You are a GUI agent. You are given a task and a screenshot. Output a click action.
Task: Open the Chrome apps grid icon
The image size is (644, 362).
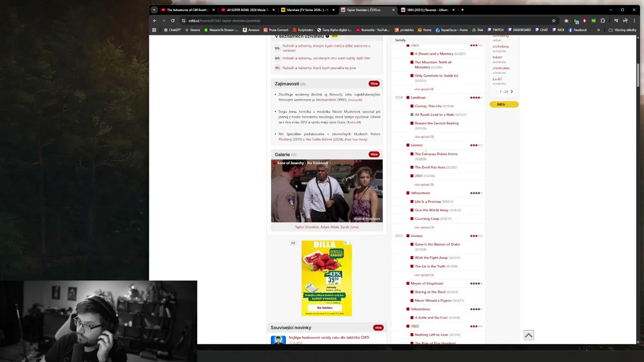tap(154, 30)
